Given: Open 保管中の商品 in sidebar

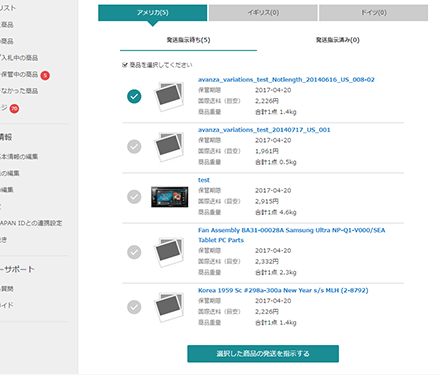Looking at the screenshot, I should (x=19, y=75).
